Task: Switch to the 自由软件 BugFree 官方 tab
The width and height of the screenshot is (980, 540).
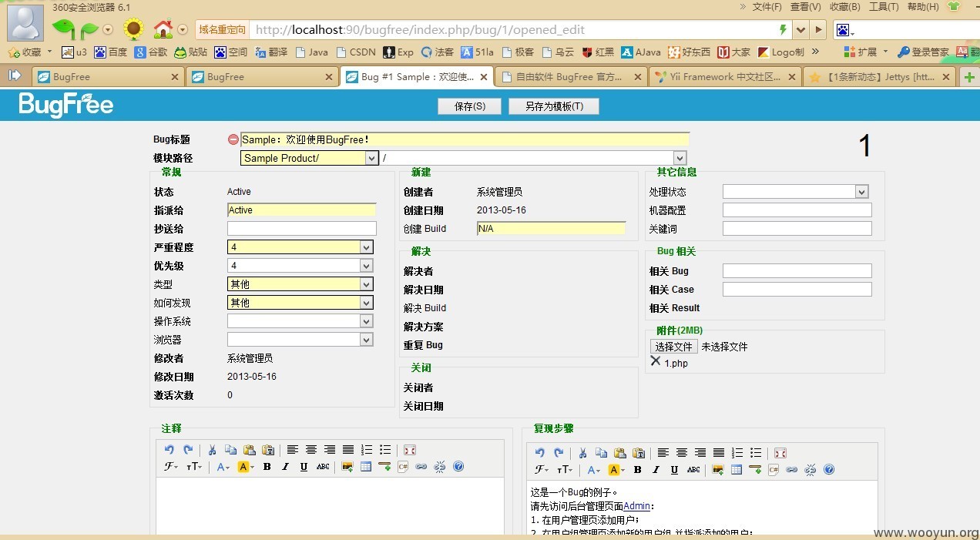Action: (x=570, y=76)
